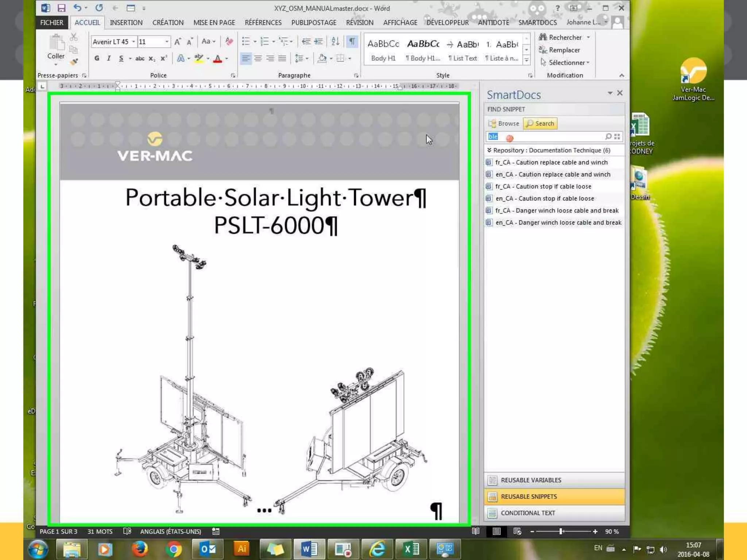Toggle Italic formatting
Image resolution: width=747 pixels, height=560 pixels.
coord(109,58)
